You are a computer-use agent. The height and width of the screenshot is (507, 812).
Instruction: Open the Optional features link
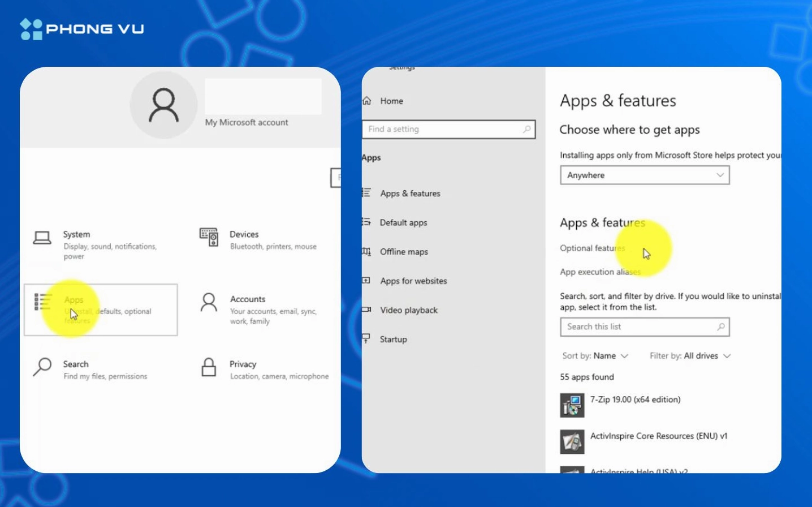[x=592, y=248]
